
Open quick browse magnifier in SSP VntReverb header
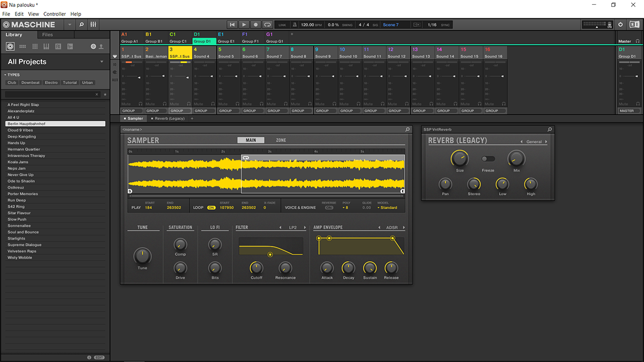[x=550, y=130]
